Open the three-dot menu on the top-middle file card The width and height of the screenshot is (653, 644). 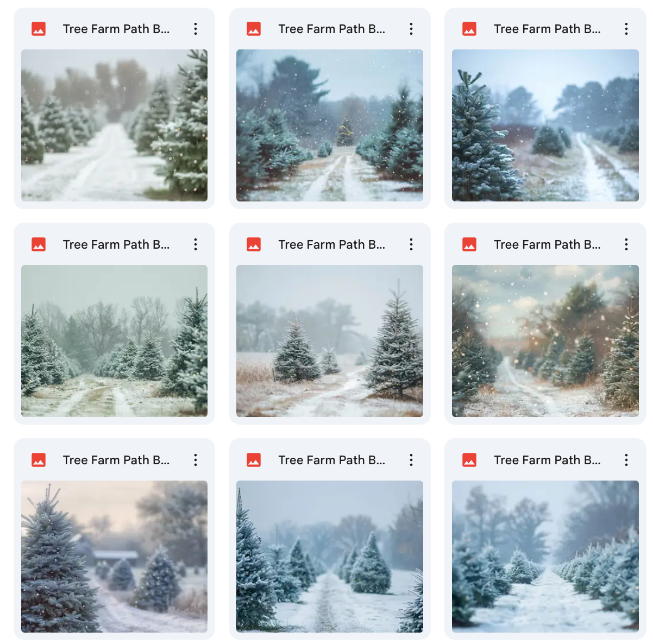coord(411,29)
